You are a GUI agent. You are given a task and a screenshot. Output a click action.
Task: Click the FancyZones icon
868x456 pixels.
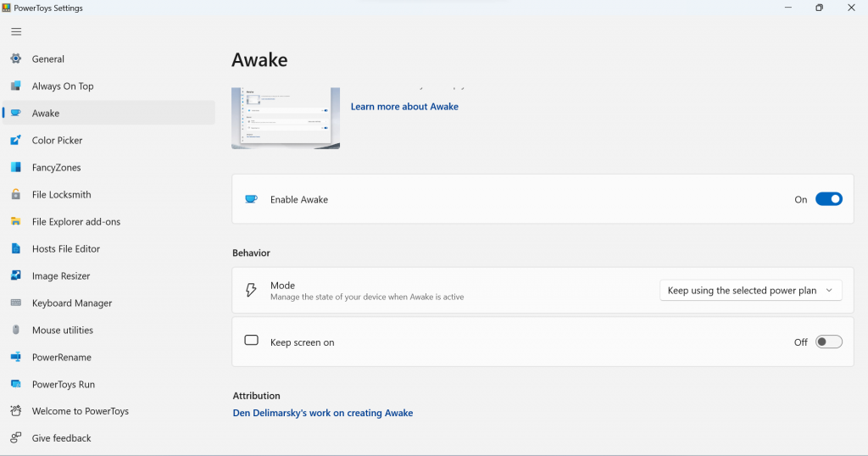(16, 167)
